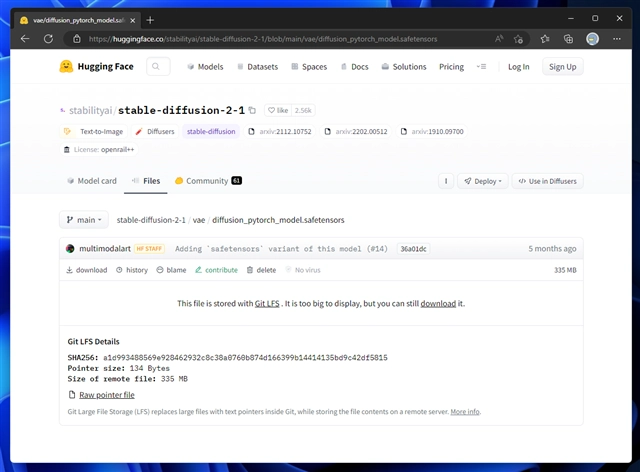
Task: Click the browser address bar URL
Action: (x=263, y=39)
